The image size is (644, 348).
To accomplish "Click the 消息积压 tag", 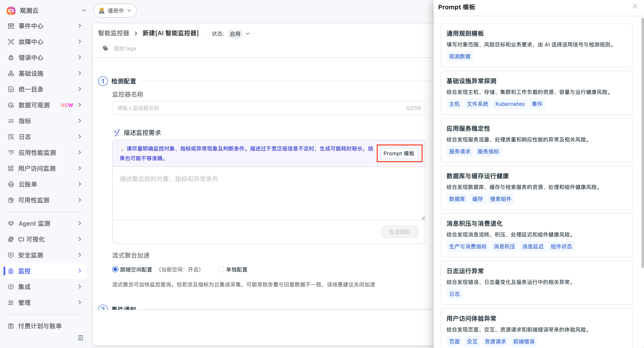I will coord(504,246).
